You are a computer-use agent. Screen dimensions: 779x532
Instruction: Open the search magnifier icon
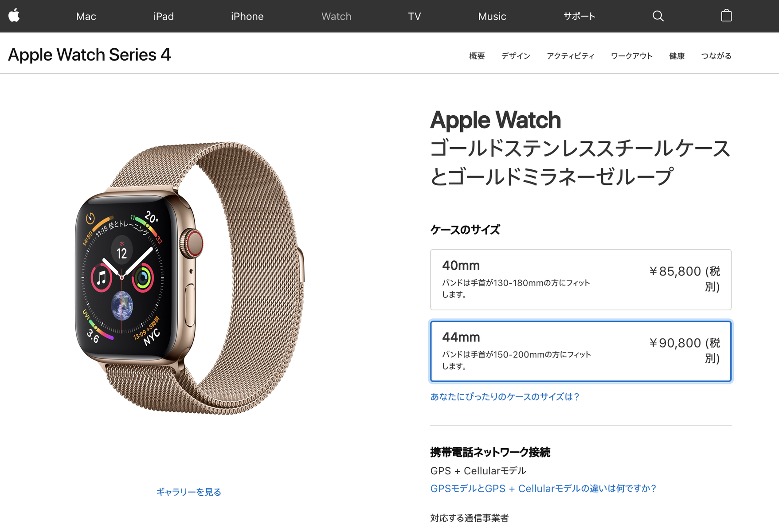click(x=658, y=16)
